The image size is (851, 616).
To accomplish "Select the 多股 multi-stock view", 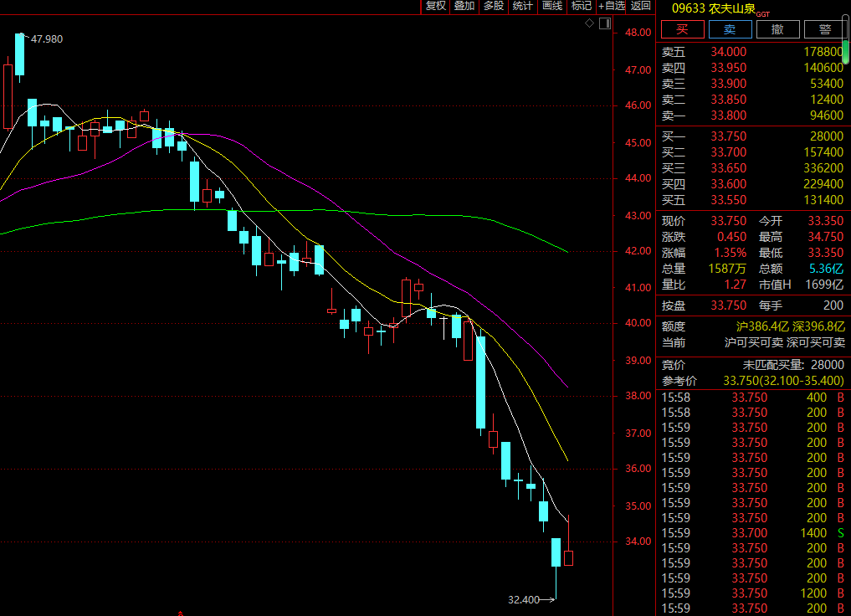I will click(x=494, y=6).
